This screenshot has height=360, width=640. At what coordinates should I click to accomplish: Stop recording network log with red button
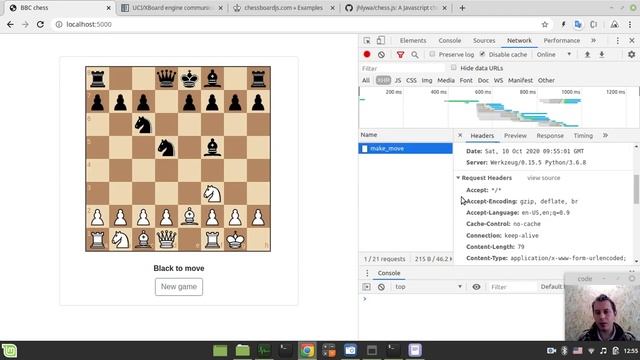(367, 54)
